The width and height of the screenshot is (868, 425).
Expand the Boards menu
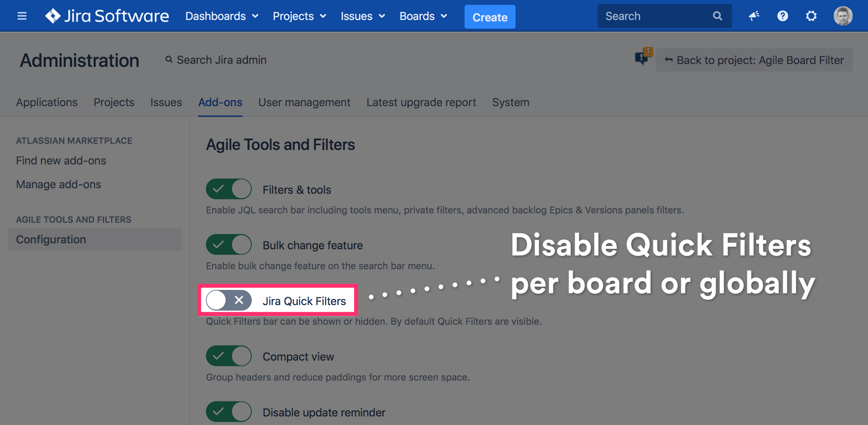[x=422, y=16]
